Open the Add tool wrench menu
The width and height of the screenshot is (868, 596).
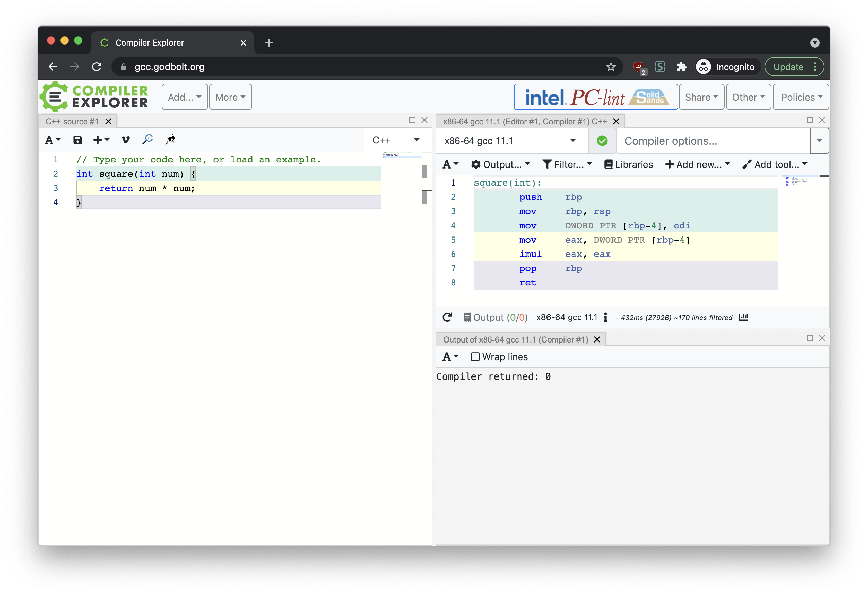pyautogui.click(x=775, y=164)
